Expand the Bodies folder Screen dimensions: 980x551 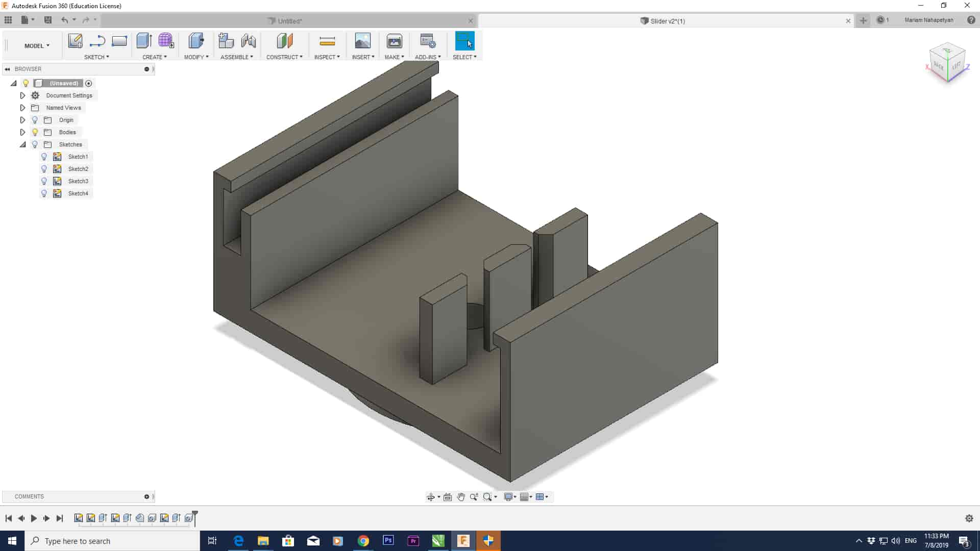pyautogui.click(x=22, y=132)
